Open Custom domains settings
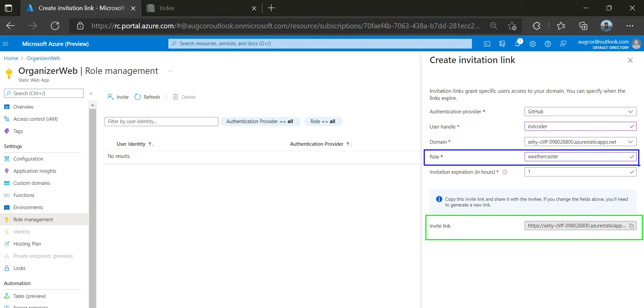Screen dimensions: 644x308 click(32, 183)
